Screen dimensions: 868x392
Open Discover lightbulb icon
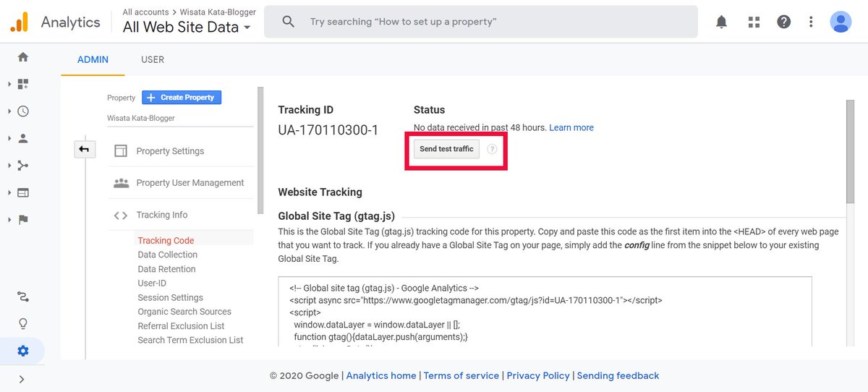[x=23, y=323]
